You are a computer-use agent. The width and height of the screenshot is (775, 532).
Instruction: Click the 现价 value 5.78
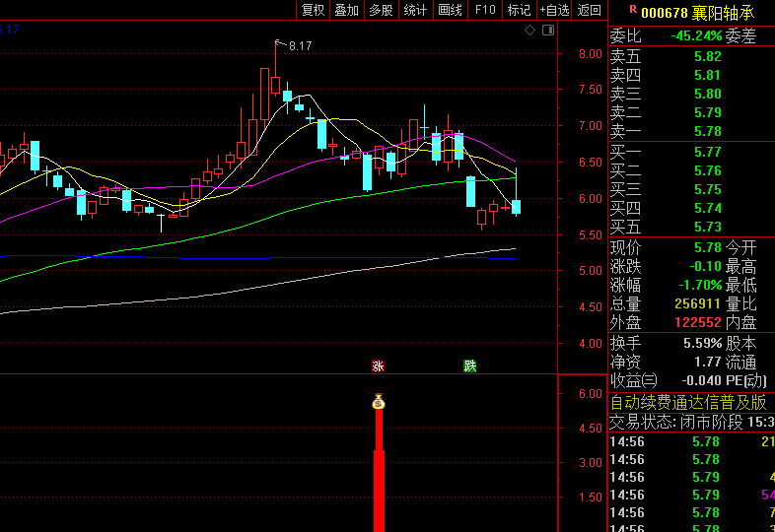708,247
